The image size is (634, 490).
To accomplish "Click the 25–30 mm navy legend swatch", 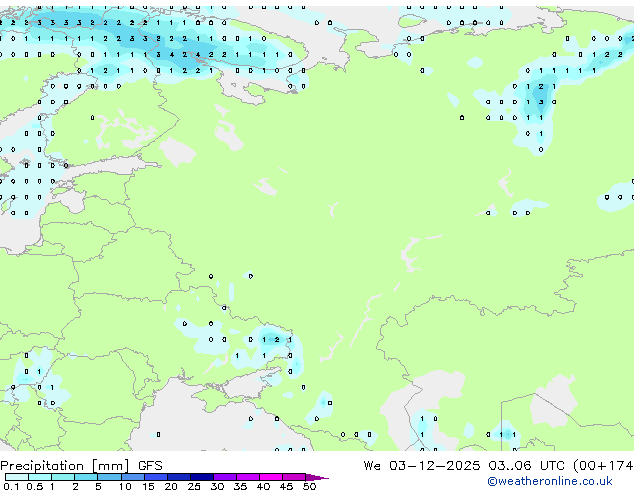I will (x=202, y=477).
